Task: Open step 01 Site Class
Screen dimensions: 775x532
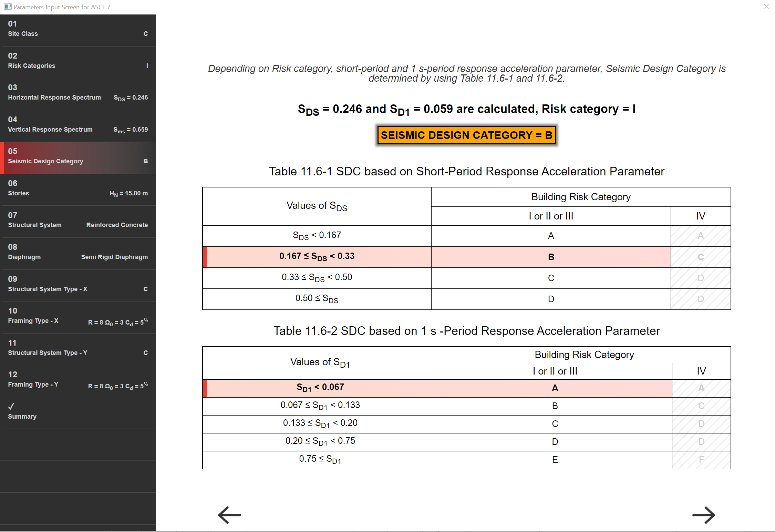Action: pyautogui.click(x=78, y=29)
